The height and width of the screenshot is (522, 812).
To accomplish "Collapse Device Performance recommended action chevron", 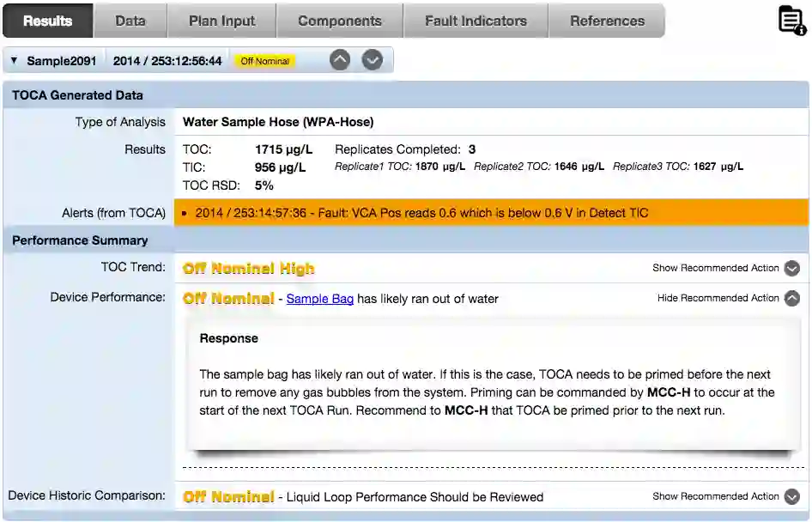I will click(x=791, y=298).
